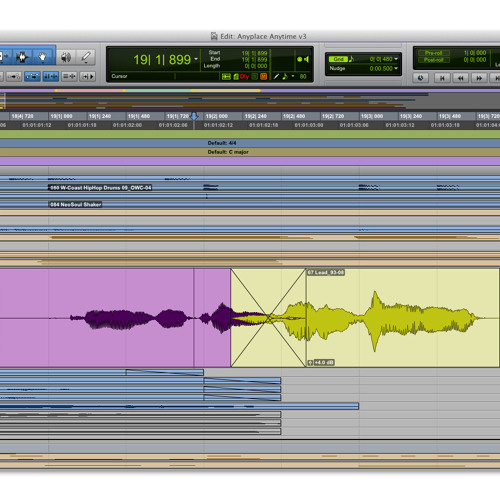Viewport: 500px width, 500px height.
Task: Open the Nudge value dropdown
Action: [396, 69]
